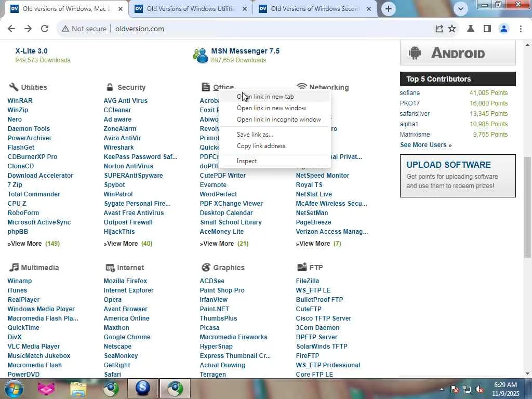Close the first oldversion tab
532x399 pixels.
click(121, 9)
